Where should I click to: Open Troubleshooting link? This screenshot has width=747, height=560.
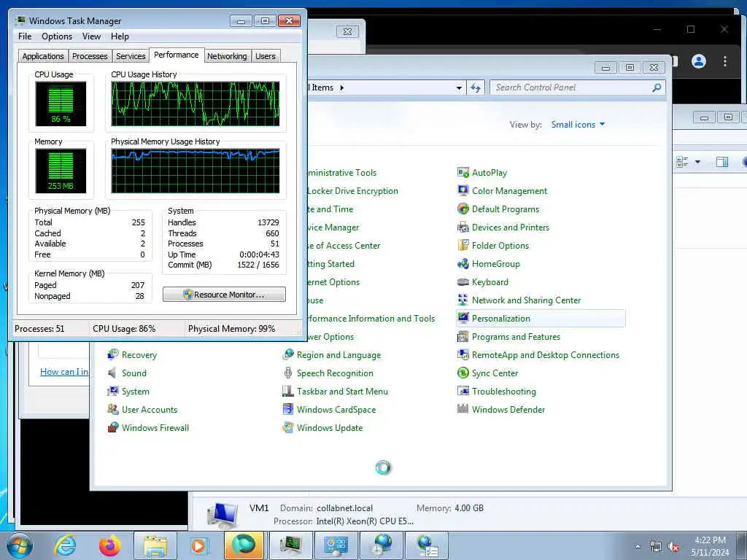point(503,392)
